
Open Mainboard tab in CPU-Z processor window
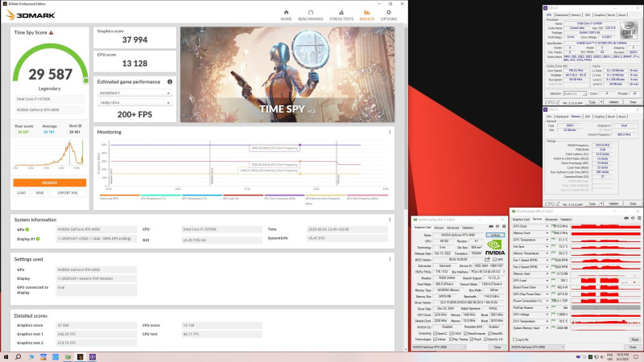[561, 14]
